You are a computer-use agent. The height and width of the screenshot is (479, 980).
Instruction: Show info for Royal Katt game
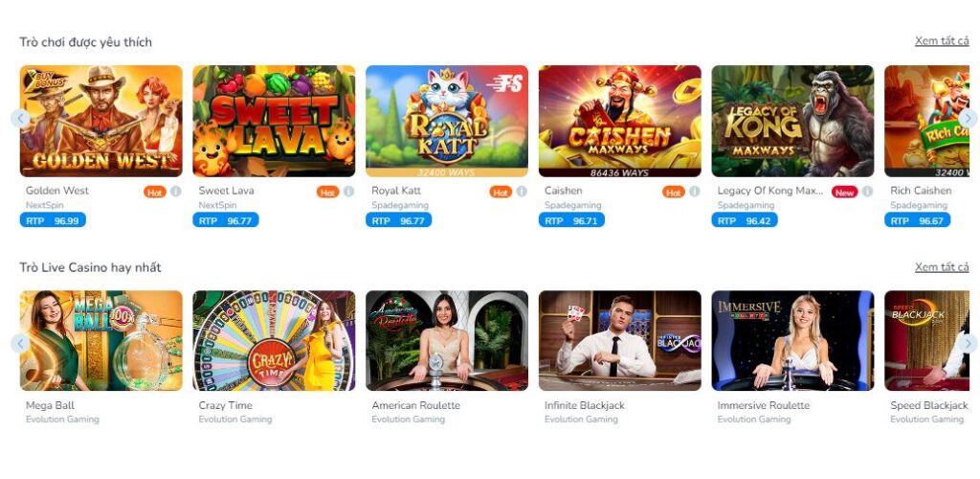point(522,192)
